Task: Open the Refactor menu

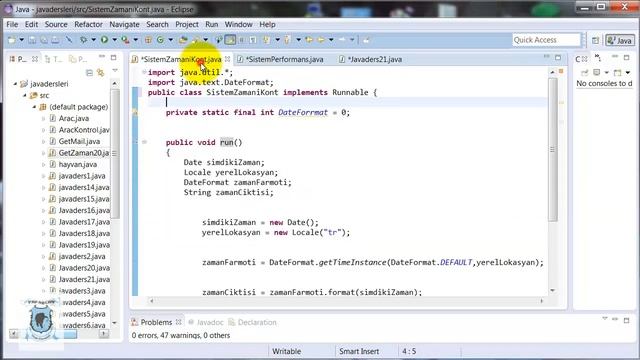Action: [88, 24]
